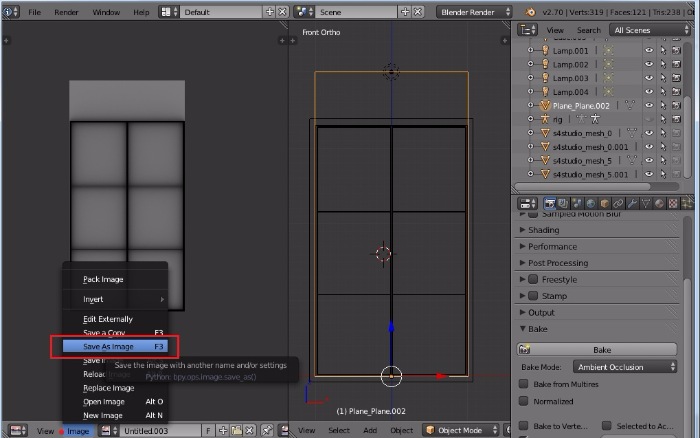Enable Selected to Active checkbox
700x438 pixels.
click(606, 425)
